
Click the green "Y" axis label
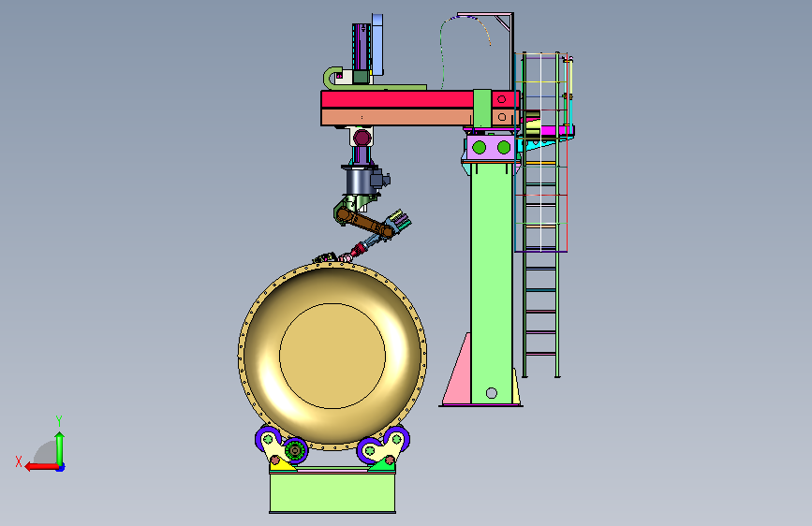59,421
